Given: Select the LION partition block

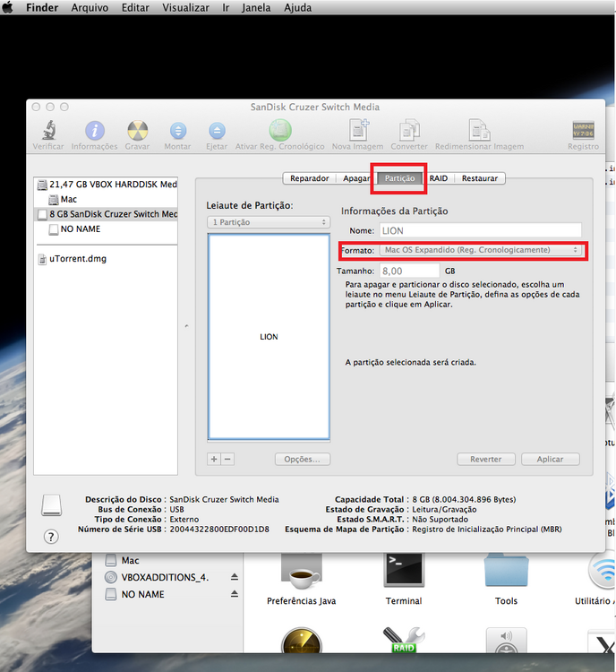Looking at the screenshot, I should click(x=269, y=337).
